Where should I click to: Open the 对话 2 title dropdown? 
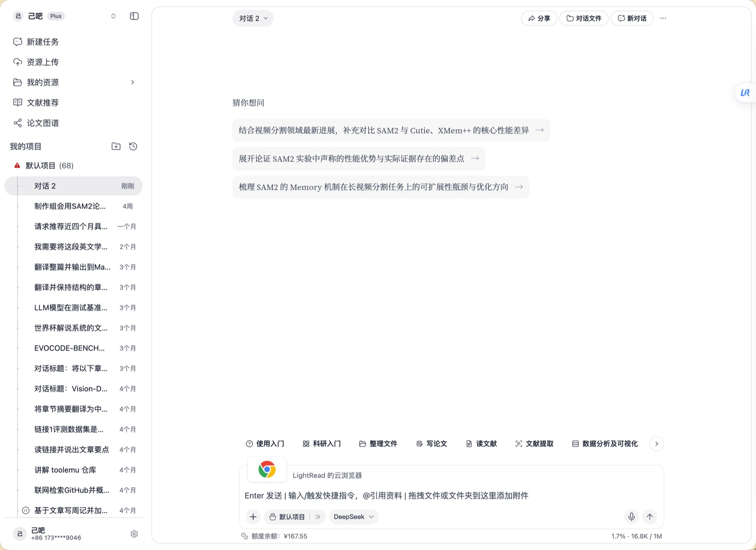coord(253,18)
